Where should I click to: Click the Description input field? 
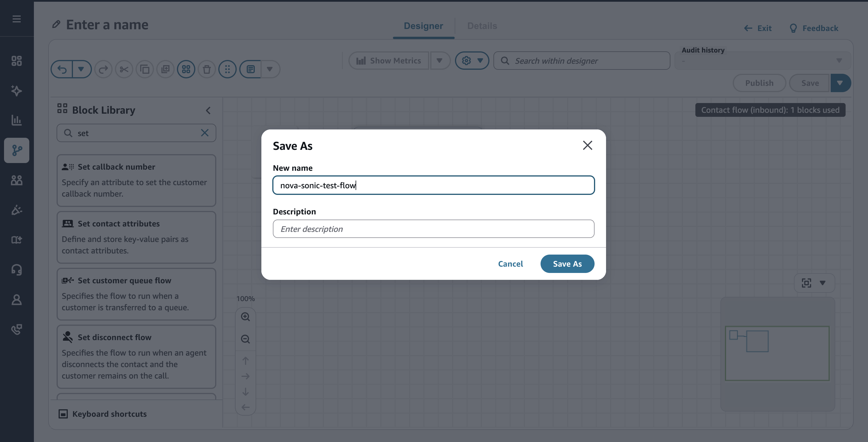[x=433, y=229]
